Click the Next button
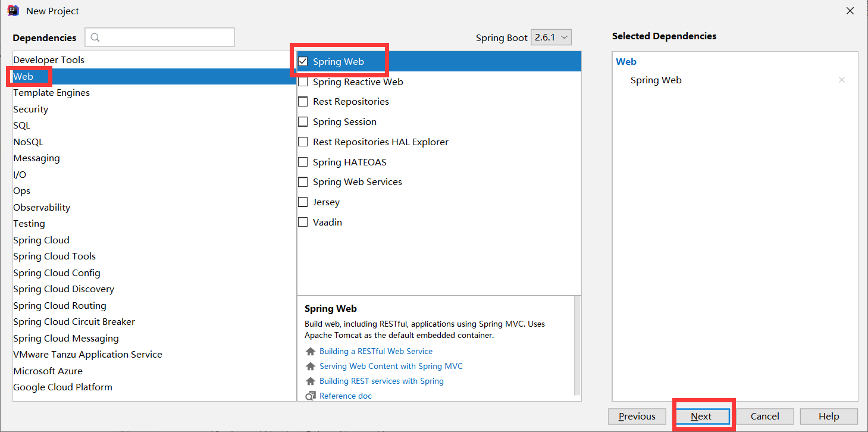The height and width of the screenshot is (432, 868). pos(701,417)
